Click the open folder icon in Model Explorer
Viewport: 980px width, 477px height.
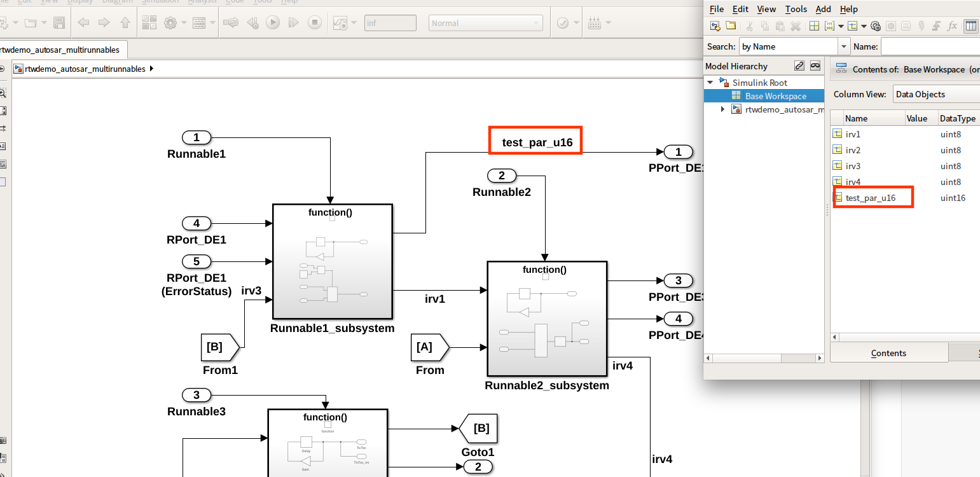click(731, 26)
